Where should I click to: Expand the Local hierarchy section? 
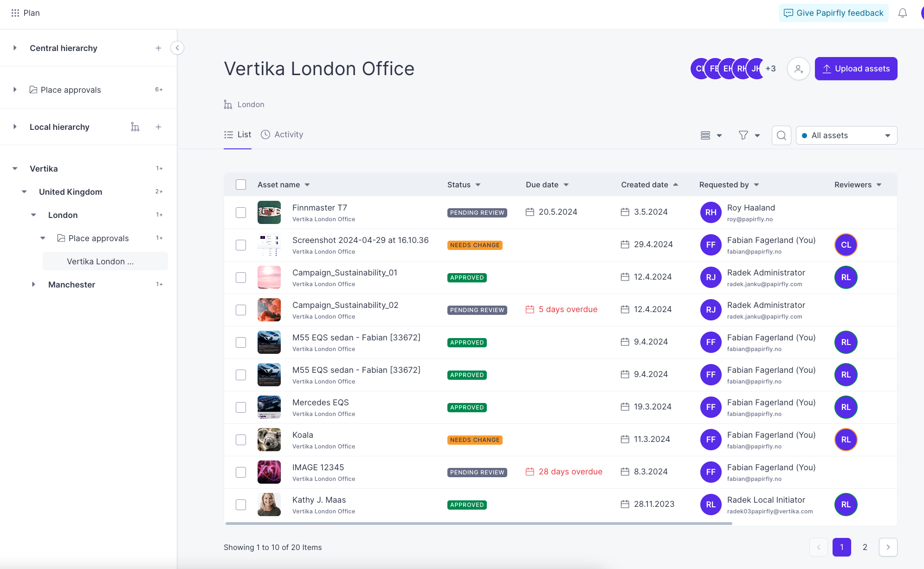click(15, 127)
